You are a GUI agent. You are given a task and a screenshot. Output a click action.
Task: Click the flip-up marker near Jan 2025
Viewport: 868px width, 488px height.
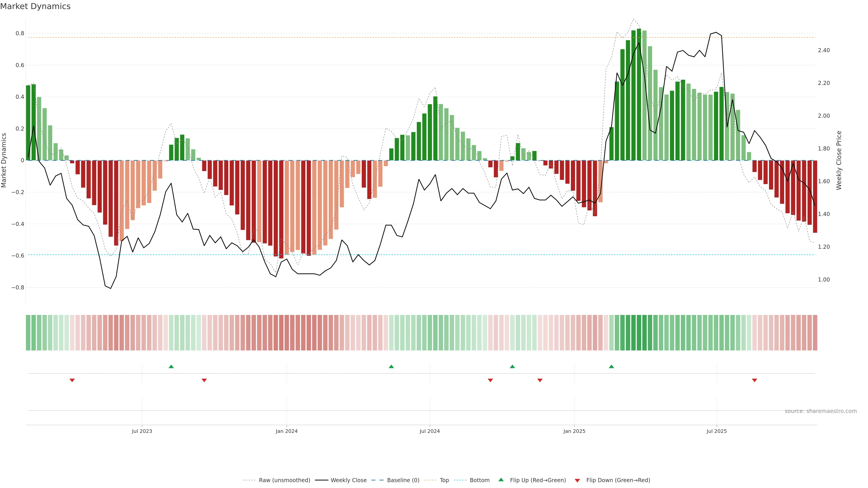[x=611, y=366]
